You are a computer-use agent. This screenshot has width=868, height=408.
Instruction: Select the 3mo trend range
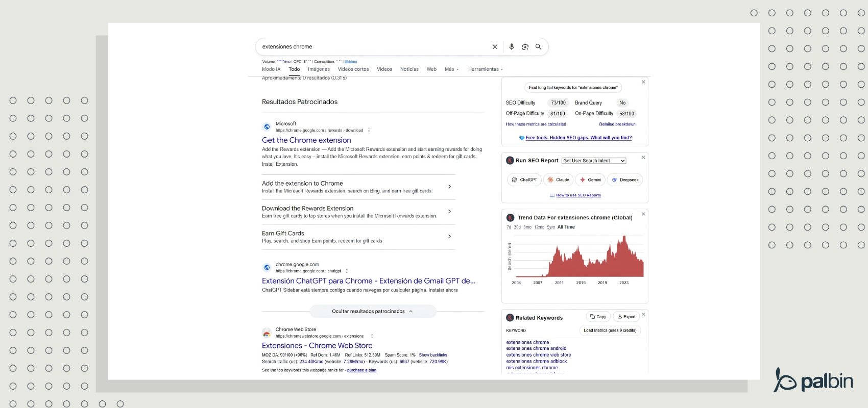coord(527,227)
